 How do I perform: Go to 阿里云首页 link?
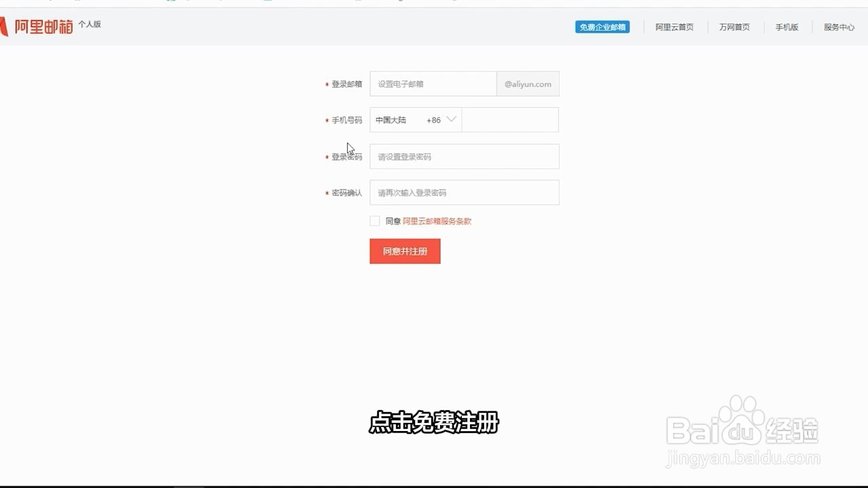674,27
